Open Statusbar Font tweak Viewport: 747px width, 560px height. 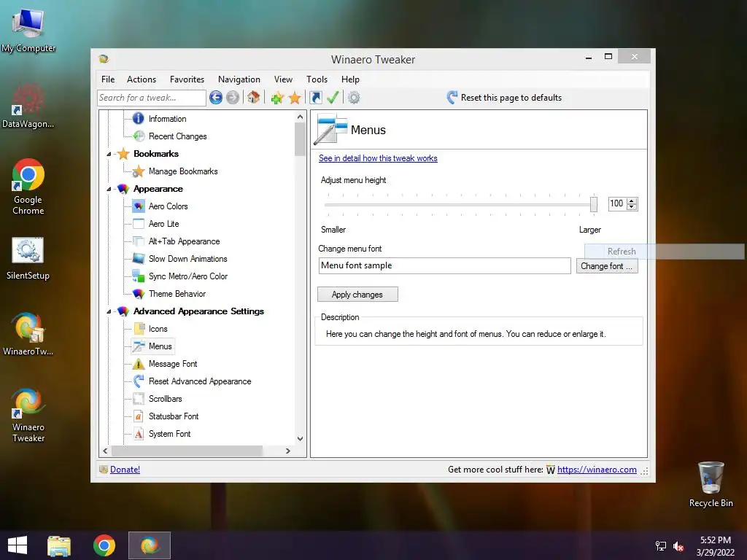(x=174, y=416)
